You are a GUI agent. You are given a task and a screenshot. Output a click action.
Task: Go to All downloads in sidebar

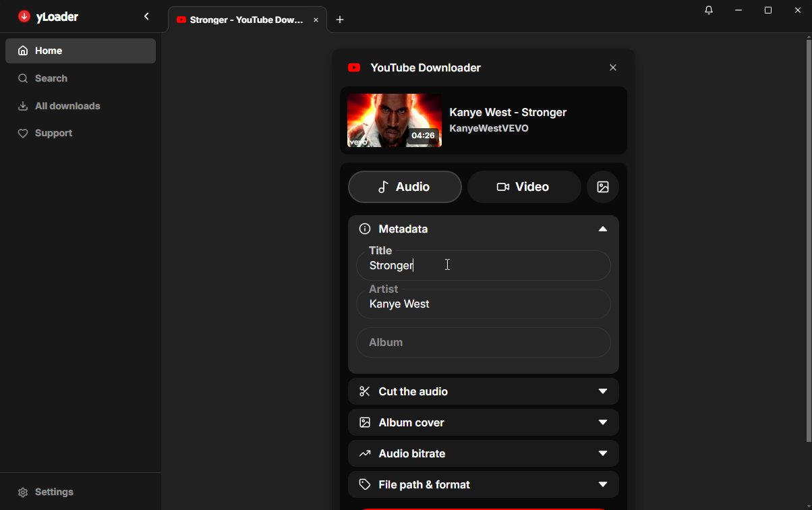(x=67, y=106)
